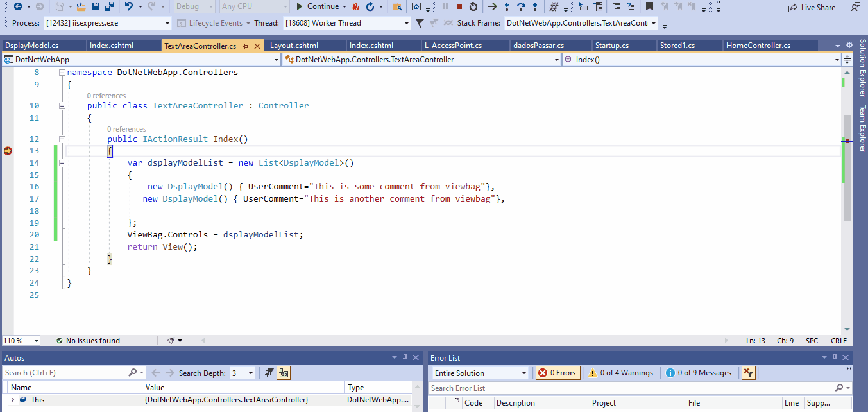The height and width of the screenshot is (412, 868).
Task: Click the Step Into icon
Action: 507,6
